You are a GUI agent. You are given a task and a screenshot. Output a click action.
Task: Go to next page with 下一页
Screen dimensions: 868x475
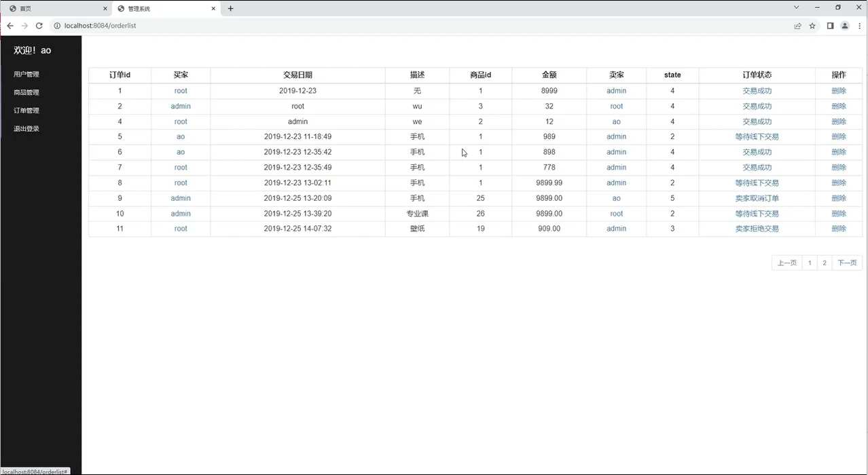[x=847, y=263]
